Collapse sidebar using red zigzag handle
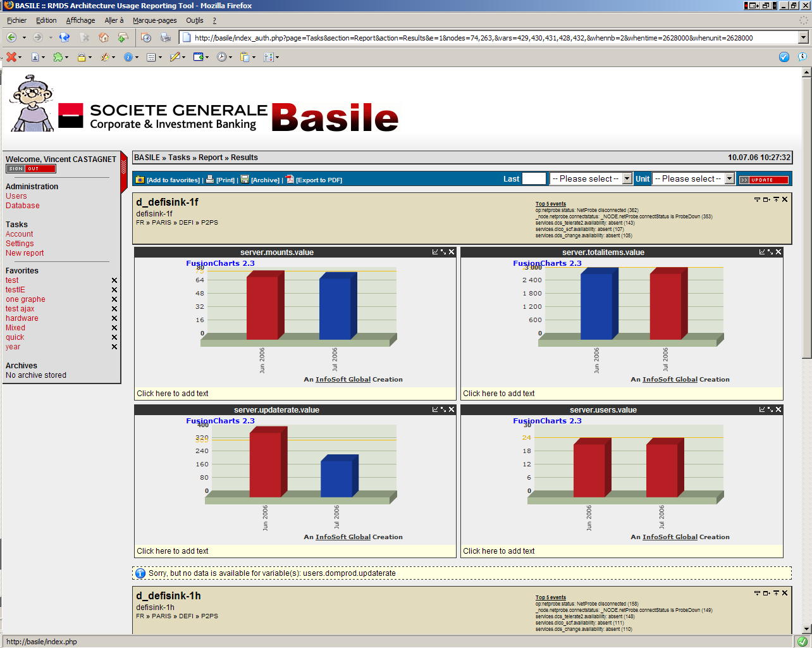The width and height of the screenshot is (812, 648). [124, 173]
